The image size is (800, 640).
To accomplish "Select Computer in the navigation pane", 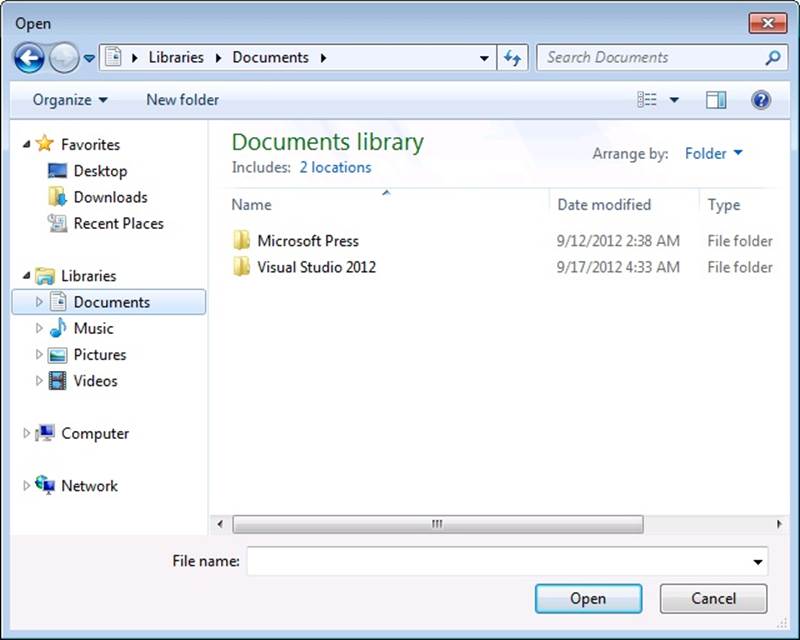I will (x=95, y=433).
